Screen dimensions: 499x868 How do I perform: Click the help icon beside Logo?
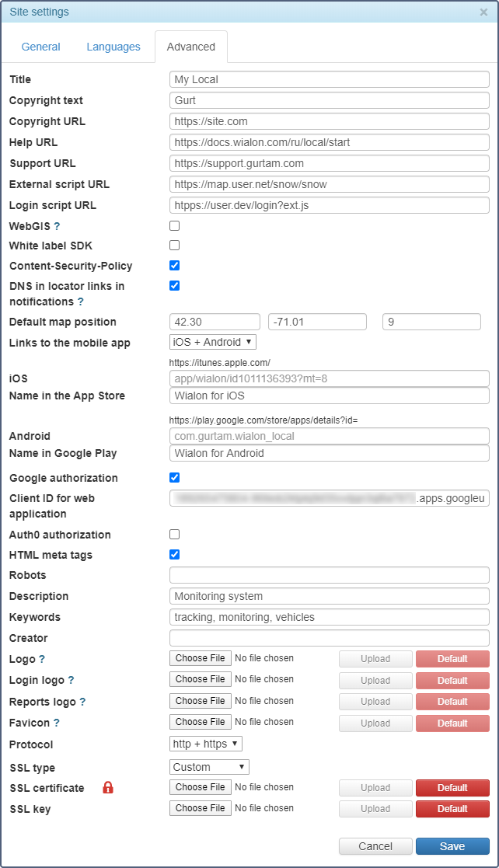point(42,659)
